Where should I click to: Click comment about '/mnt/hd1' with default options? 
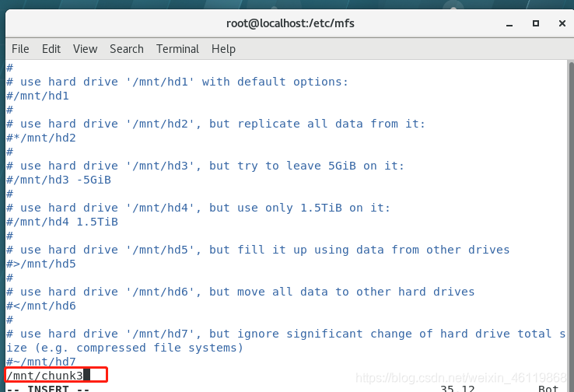177,82
